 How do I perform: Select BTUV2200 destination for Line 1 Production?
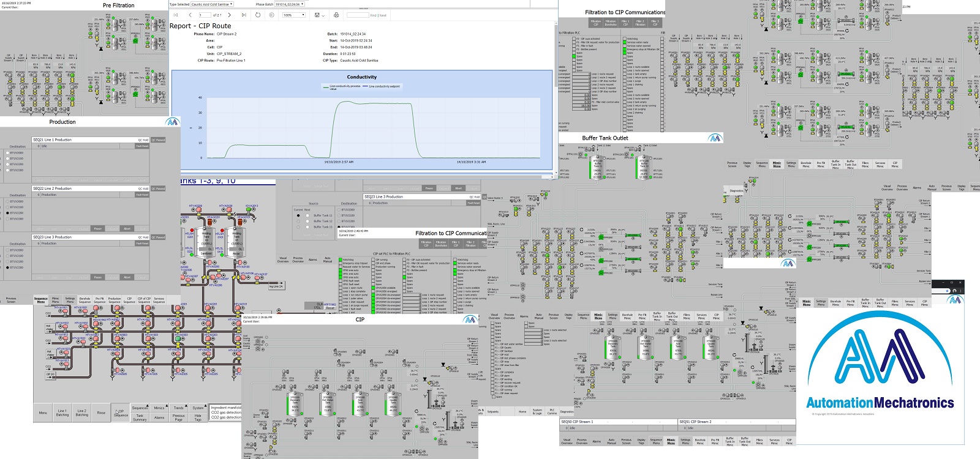pyautogui.click(x=7, y=165)
